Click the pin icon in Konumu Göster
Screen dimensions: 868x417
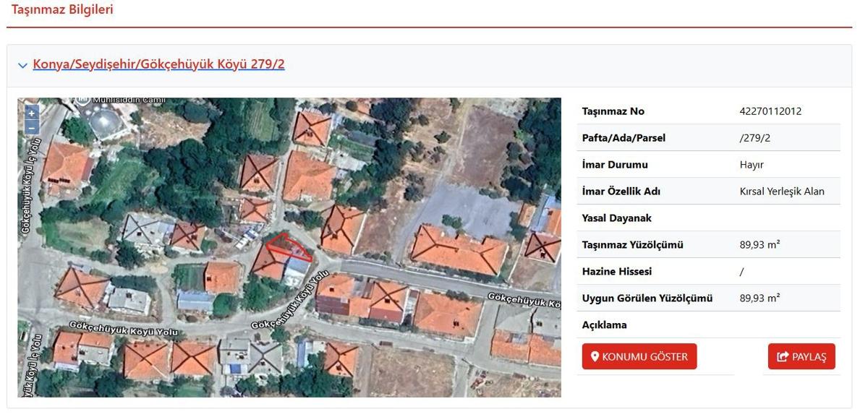pyautogui.click(x=595, y=356)
